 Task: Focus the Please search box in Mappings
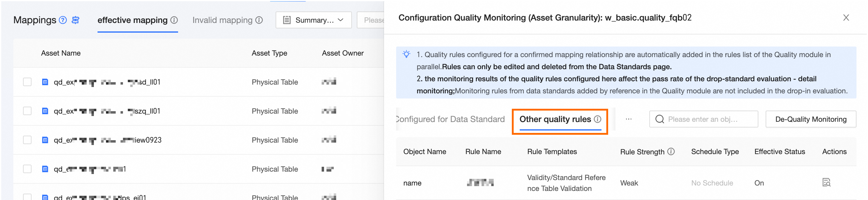[x=371, y=20]
